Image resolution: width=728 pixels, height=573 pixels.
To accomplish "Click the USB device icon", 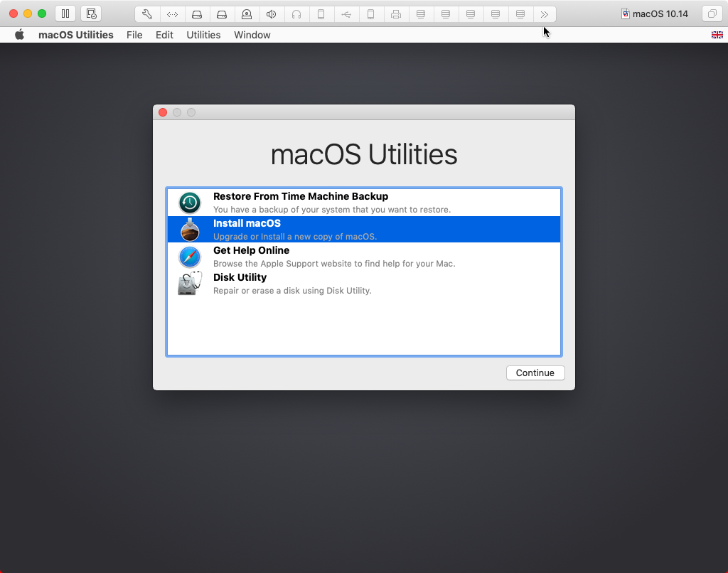I will [346, 14].
